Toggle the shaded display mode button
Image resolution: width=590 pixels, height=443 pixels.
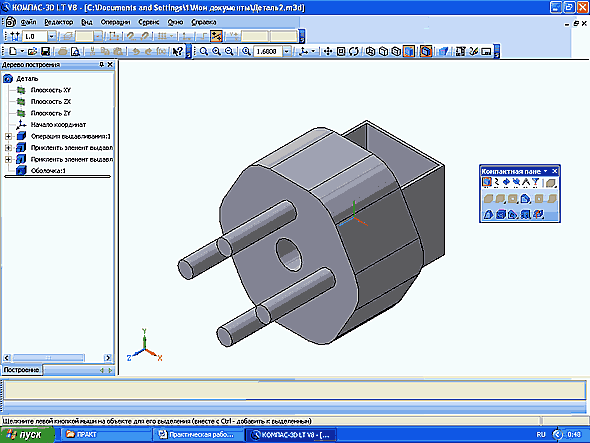pos(409,51)
